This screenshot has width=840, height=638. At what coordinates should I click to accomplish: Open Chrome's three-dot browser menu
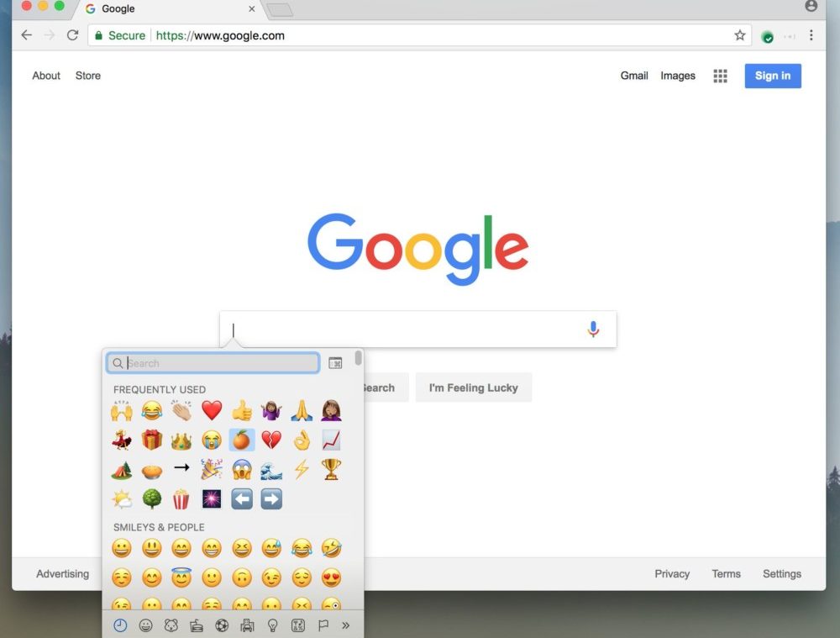point(812,35)
